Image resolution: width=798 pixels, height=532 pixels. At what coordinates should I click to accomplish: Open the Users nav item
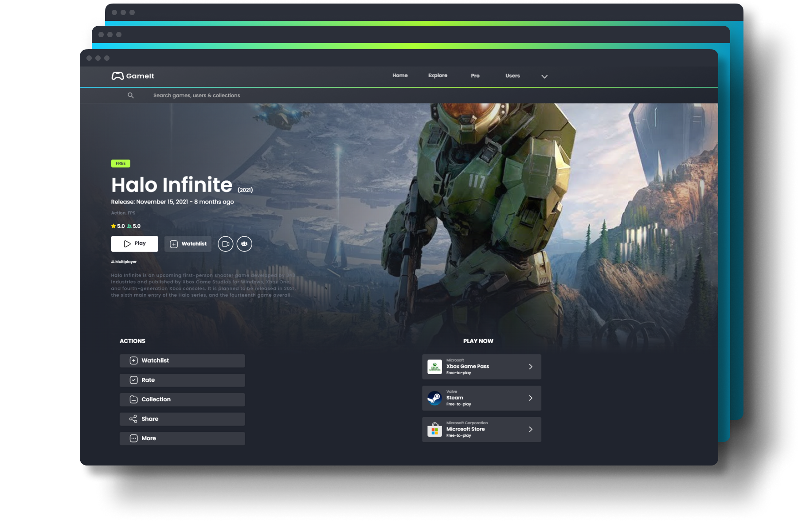(x=512, y=76)
